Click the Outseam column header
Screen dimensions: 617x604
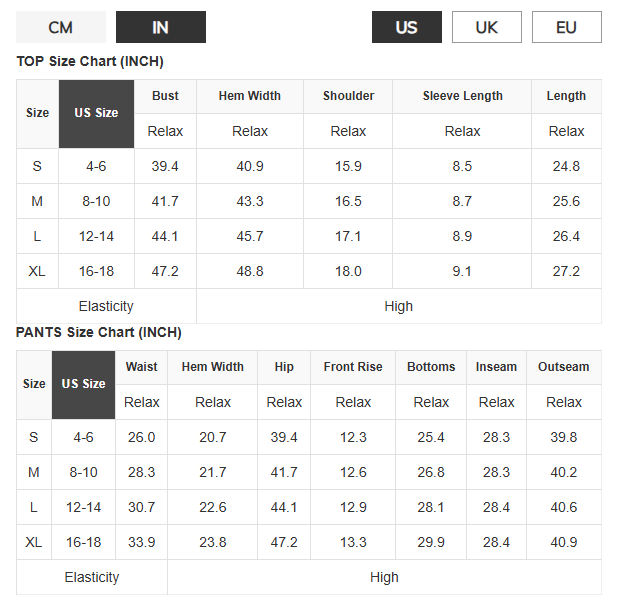click(x=563, y=367)
